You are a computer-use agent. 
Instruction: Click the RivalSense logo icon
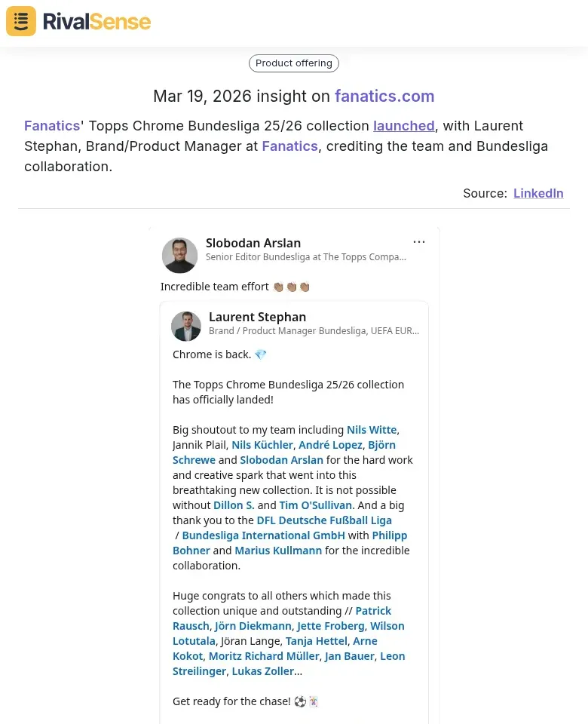coord(21,21)
